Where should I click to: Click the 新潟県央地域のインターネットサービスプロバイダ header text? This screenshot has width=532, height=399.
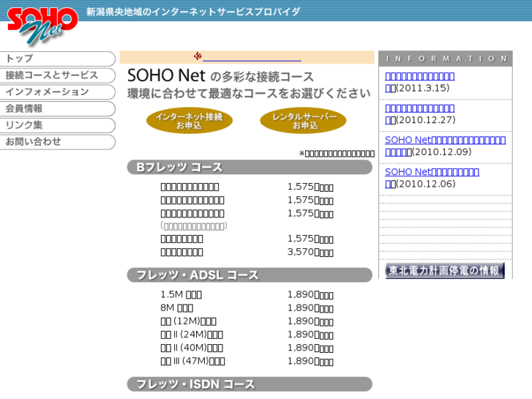tap(193, 12)
